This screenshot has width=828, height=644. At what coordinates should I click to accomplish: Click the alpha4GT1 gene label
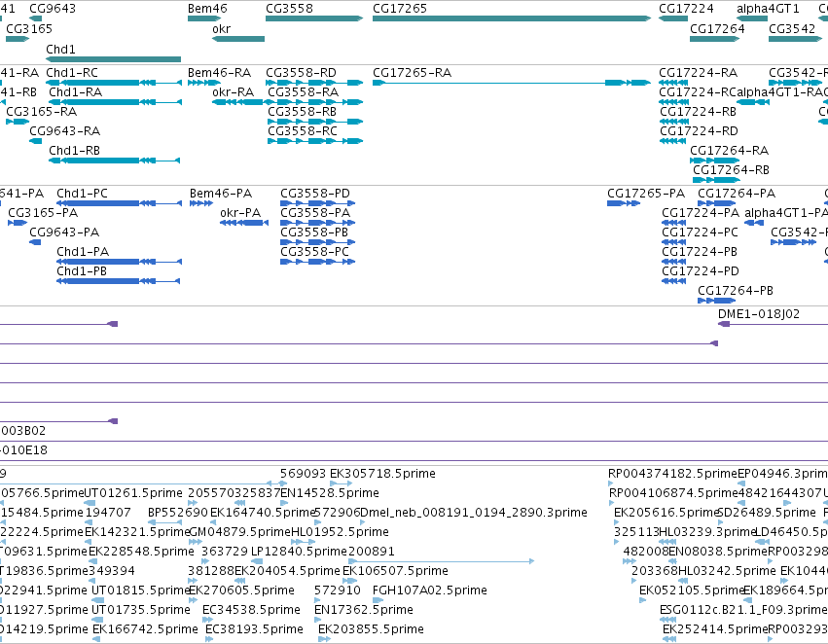pyautogui.click(x=768, y=9)
